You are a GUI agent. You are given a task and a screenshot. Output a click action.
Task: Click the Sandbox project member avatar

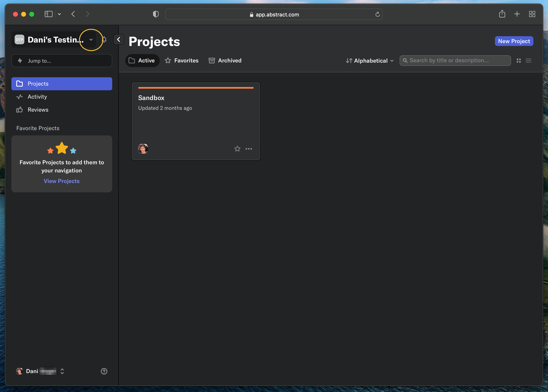[143, 149]
